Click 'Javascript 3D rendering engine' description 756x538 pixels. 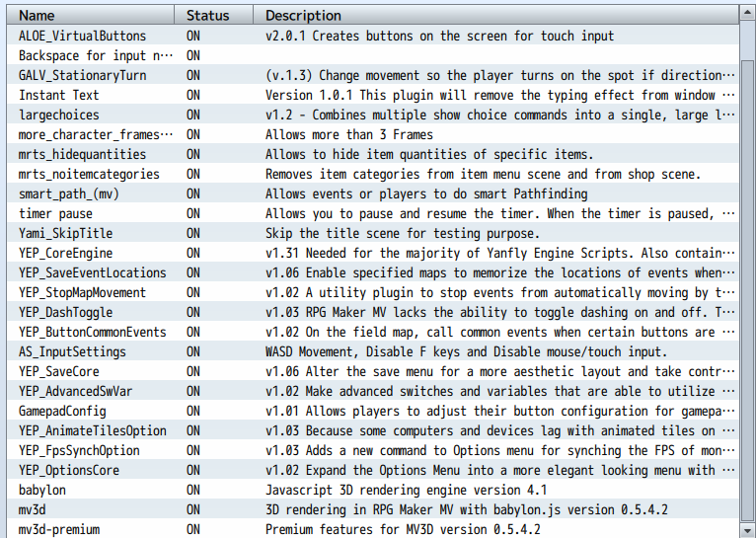pyautogui.click(x=406, y=491)
